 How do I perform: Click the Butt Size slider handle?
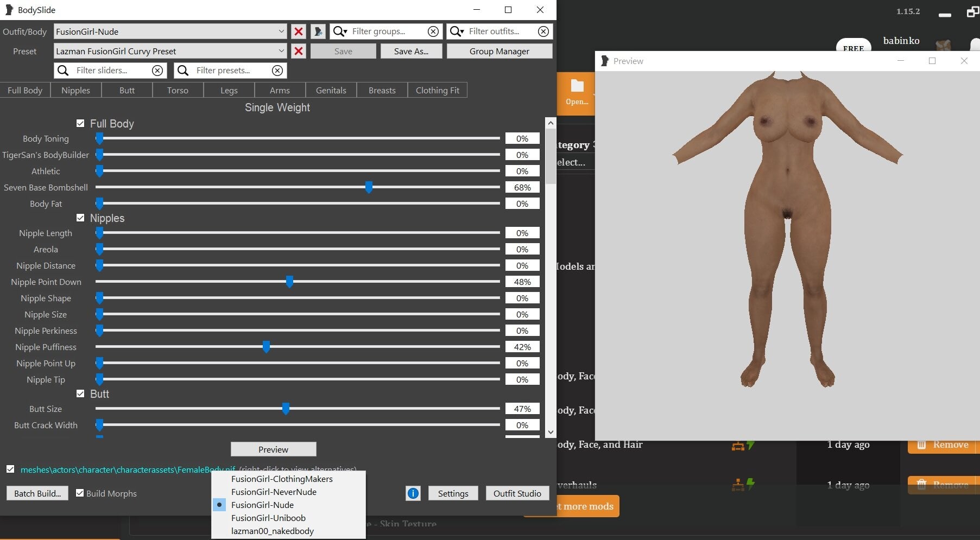pos(286,409)
